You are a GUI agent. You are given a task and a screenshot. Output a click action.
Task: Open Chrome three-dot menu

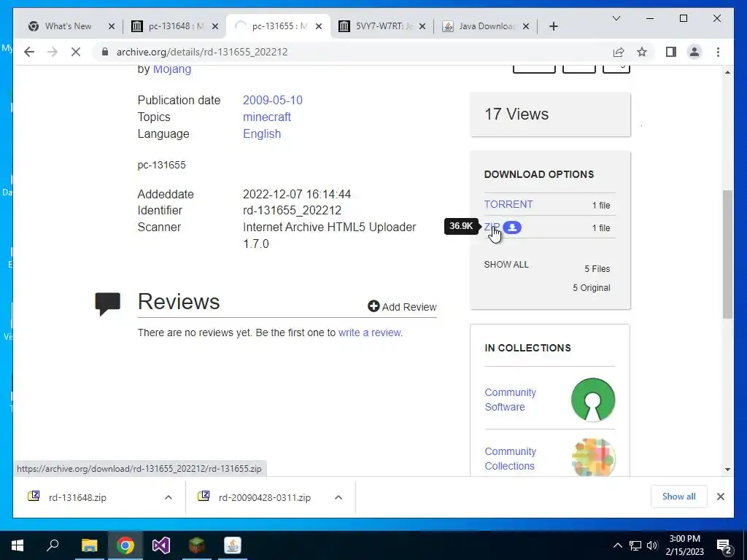coord(718,52)
